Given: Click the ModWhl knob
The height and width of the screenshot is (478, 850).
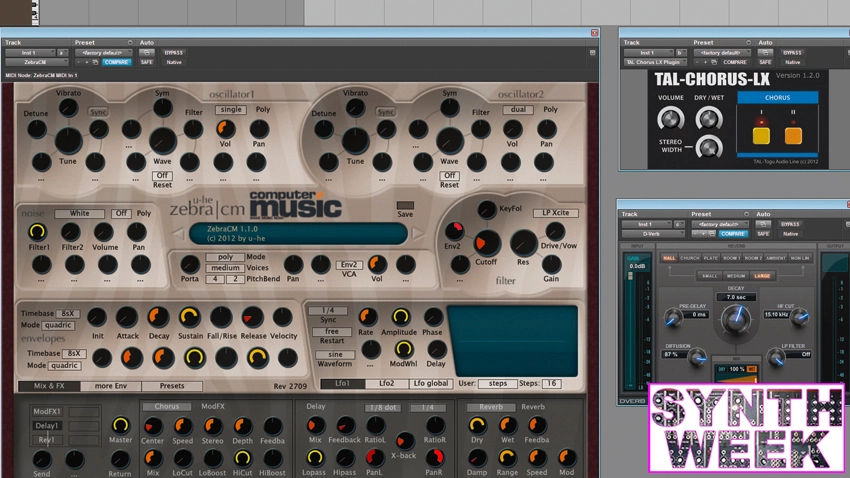Looking at the screenshot, I should click(x=403, y=350).
